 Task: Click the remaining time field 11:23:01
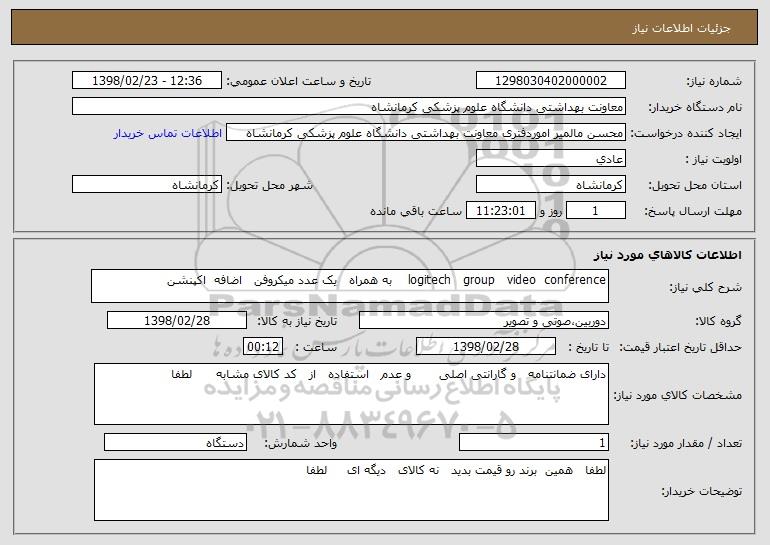(x=500, y=210)
